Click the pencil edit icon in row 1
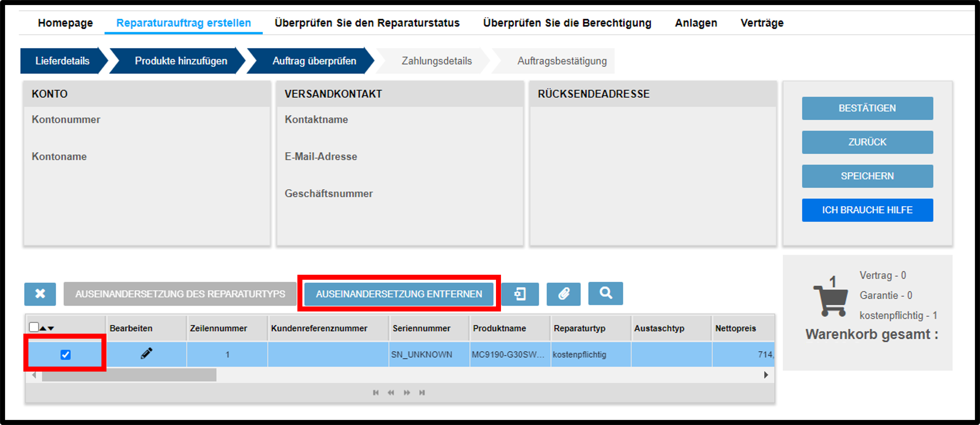Screen dimensions: 980x425 [147, 354]
